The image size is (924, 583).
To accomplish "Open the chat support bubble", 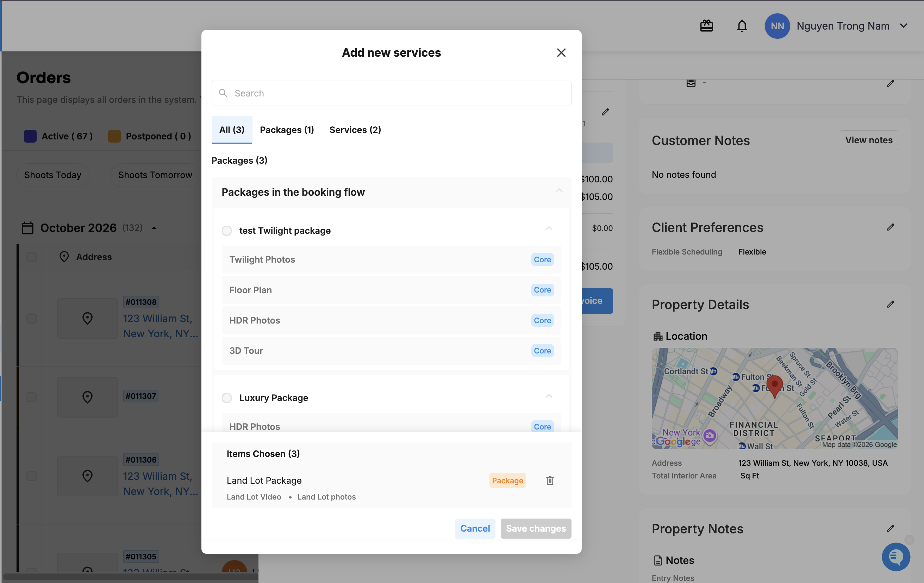I will (895, 557).
